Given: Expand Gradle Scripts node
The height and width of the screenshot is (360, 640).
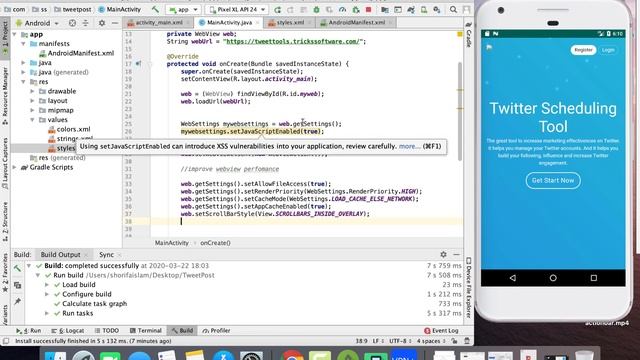Looking at the screenshot, I should tap(15, 167).
